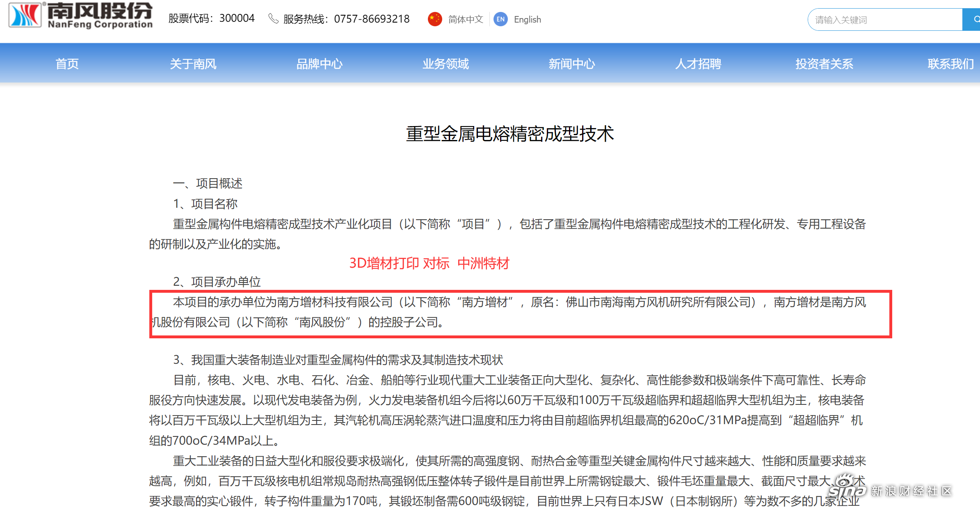The height and width of the screenshot is (512, 980).
Task: Click the NanFeng Corporation logo
Action: pos(80,15)
